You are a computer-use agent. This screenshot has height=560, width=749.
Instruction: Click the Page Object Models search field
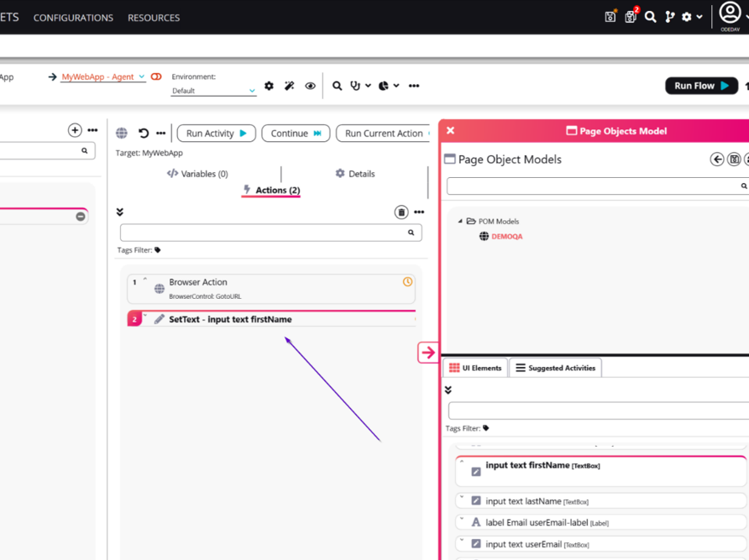click(592, 186)
